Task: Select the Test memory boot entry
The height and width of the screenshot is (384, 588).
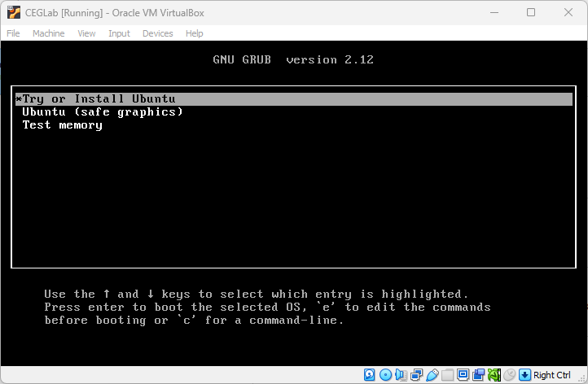Action: click(x=294, y=125)
